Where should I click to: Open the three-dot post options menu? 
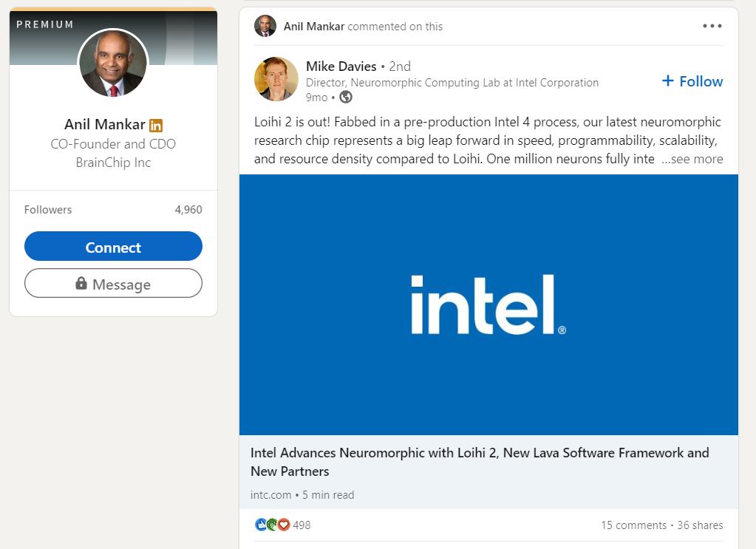pyautogui.click(x=712, y=26)
